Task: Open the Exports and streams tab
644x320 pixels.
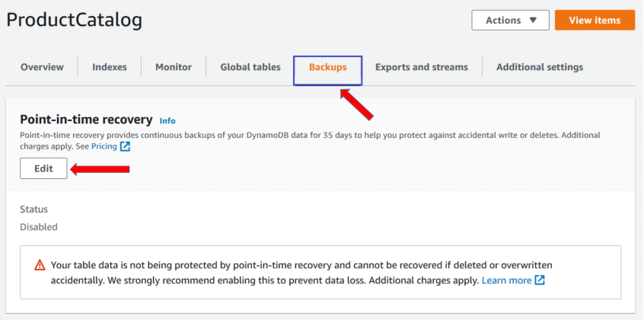Action: [x=422, y=67]
